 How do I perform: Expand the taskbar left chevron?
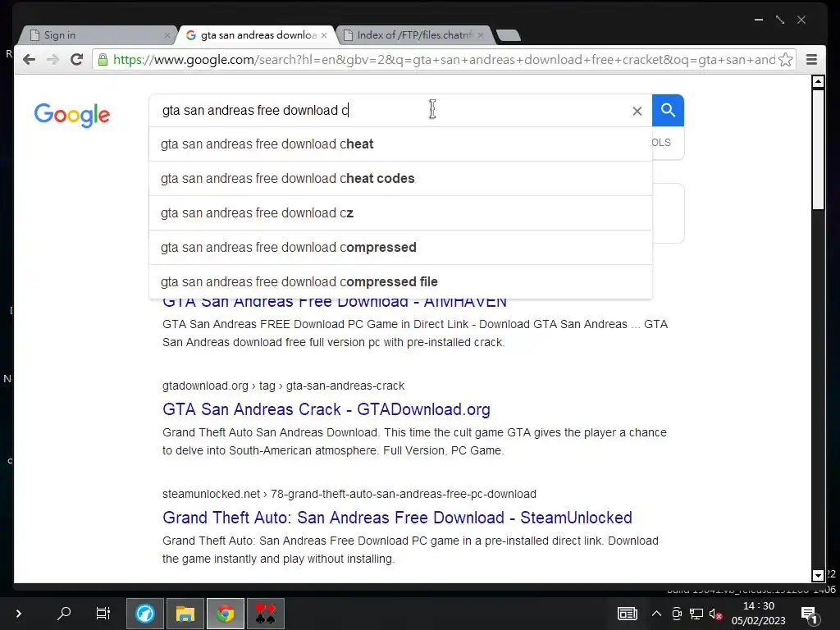coord(18,614)
